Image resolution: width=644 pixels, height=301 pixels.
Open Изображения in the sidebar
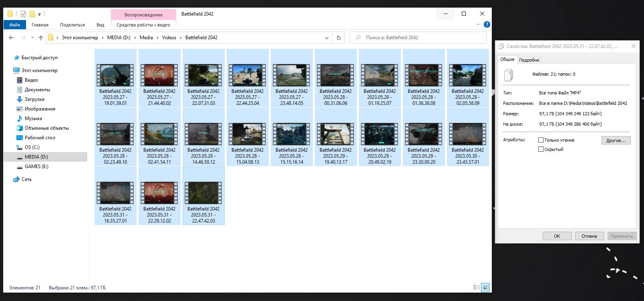(x=40, y=109)
